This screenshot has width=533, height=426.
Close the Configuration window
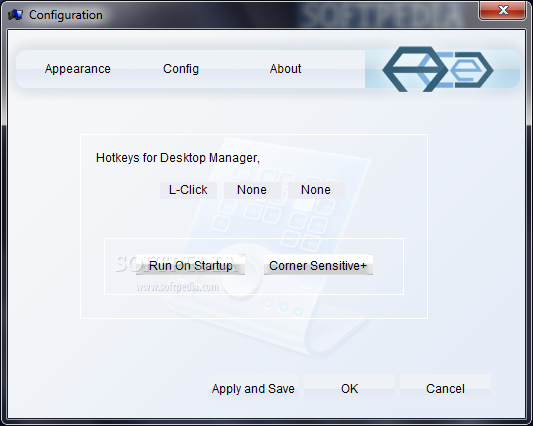503,10
